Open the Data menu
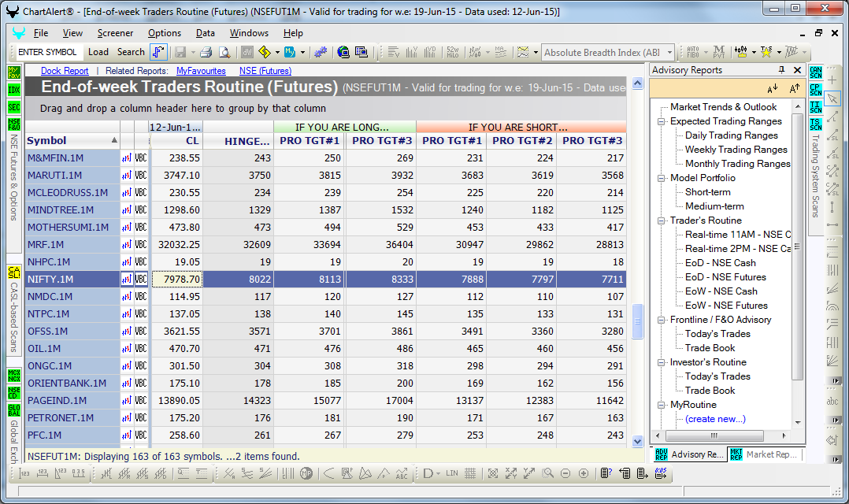The height and width of the screenshot is (504, 849). pyautogui.click(x=206, y=33)
